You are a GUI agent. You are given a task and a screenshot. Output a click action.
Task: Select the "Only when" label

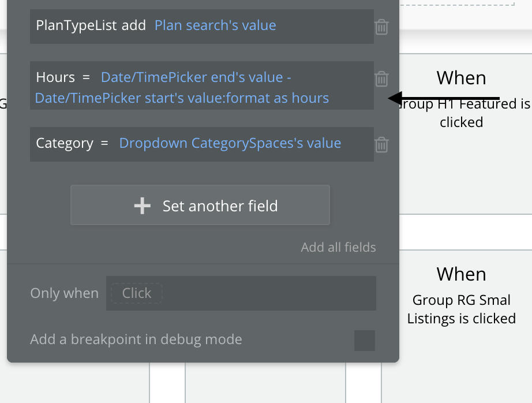click(x=64, y=293)
